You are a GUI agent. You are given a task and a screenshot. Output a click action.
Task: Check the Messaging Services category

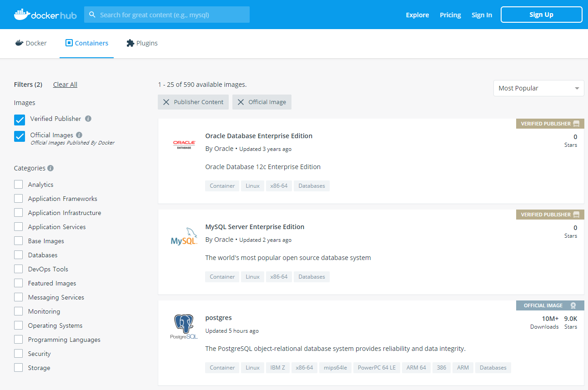click(x=18, y=297)
